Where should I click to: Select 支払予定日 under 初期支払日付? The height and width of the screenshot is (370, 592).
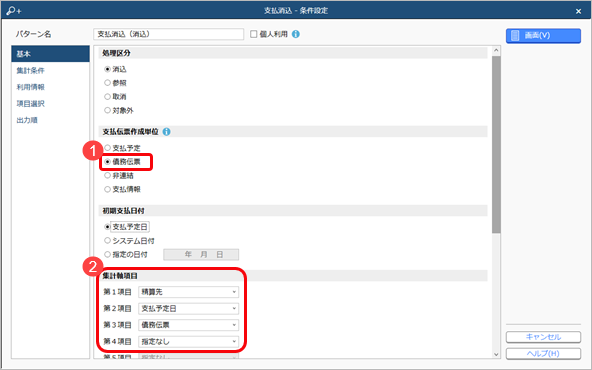coord(108,227)
